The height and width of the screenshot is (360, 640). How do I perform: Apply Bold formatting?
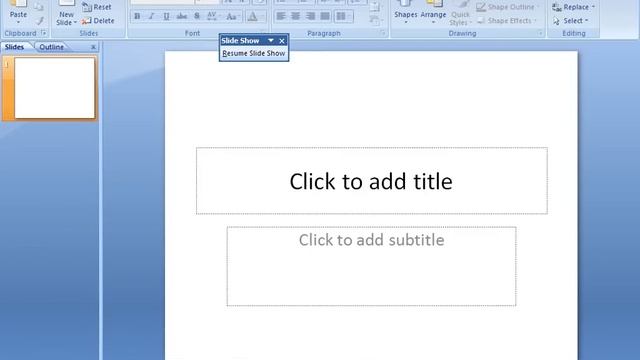(x=137, y=16)
